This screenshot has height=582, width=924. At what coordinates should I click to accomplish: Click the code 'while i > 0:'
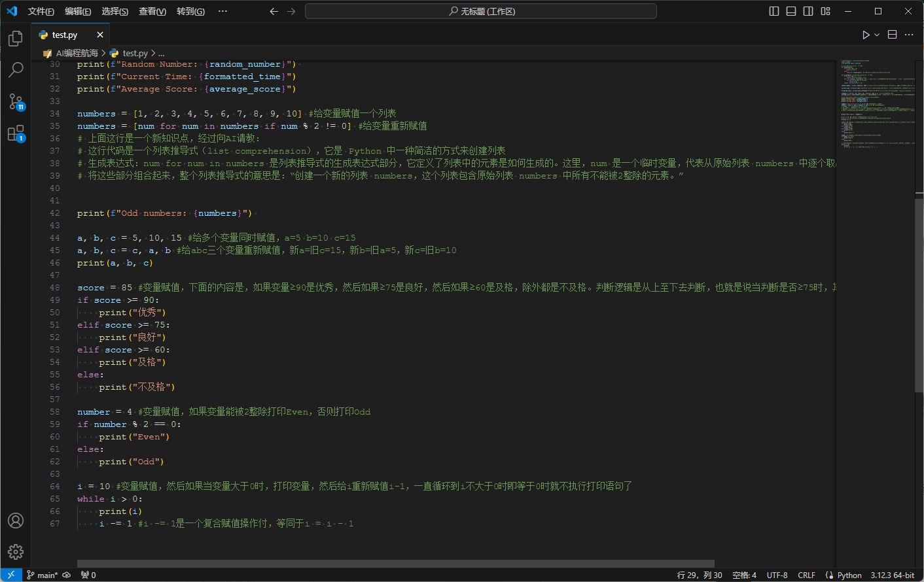point(110,499)
